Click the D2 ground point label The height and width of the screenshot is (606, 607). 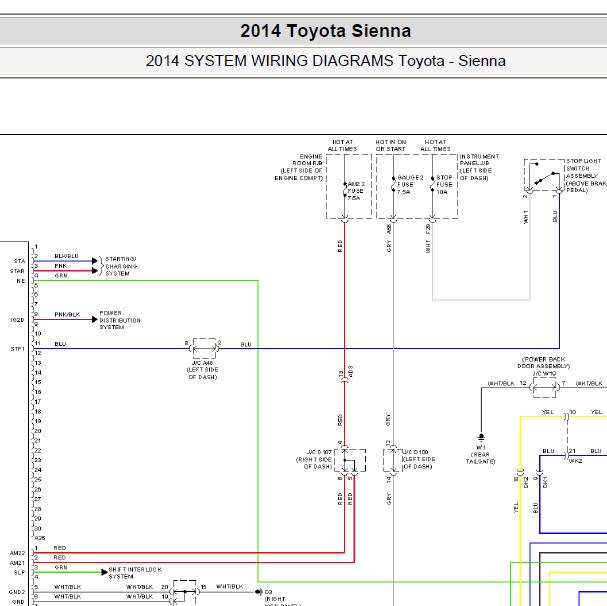click(268, 592)
